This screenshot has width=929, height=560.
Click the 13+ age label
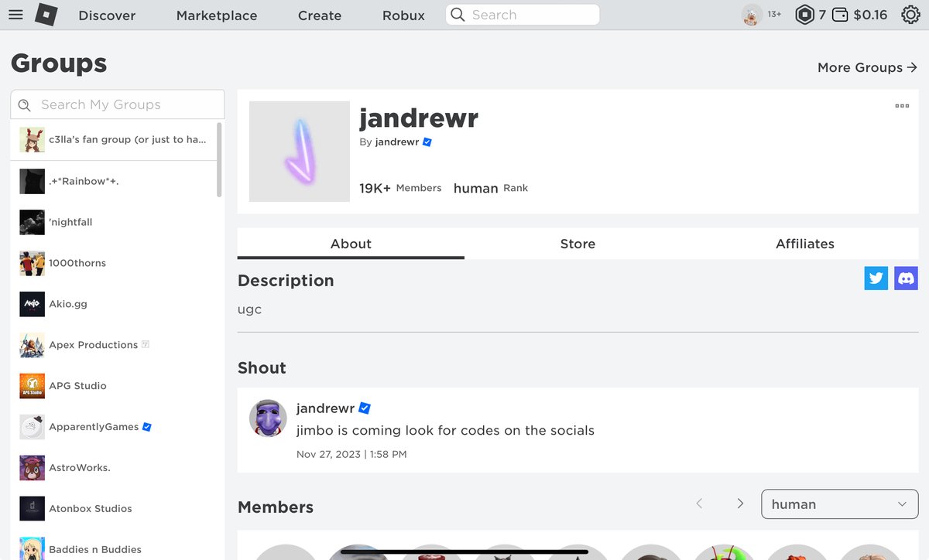(x=774, y=15)
